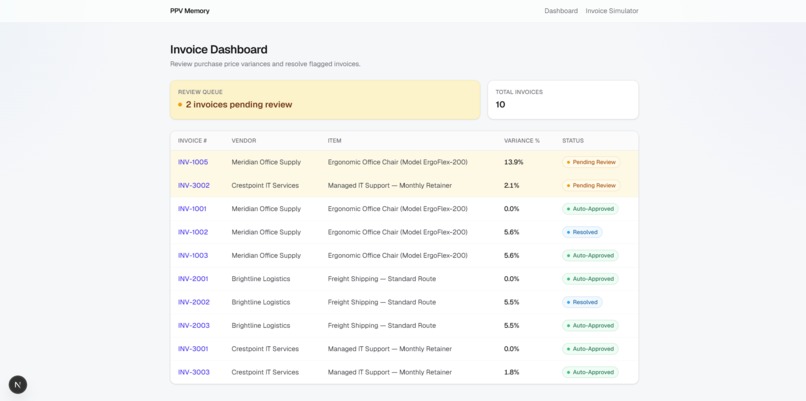
Task: Click the Status column header
Action: (x=573, y=141)
